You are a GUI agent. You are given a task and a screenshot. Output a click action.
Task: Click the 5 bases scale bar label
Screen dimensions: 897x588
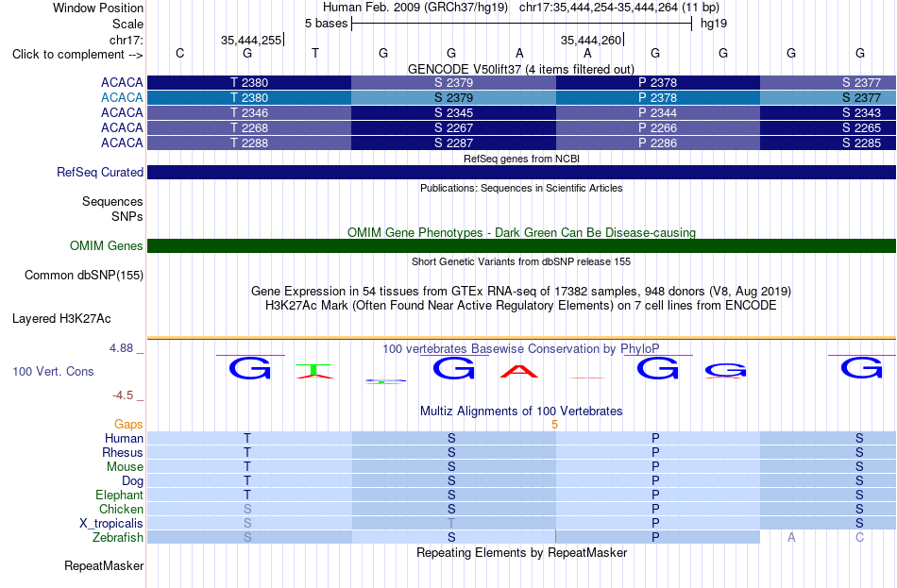326,24
